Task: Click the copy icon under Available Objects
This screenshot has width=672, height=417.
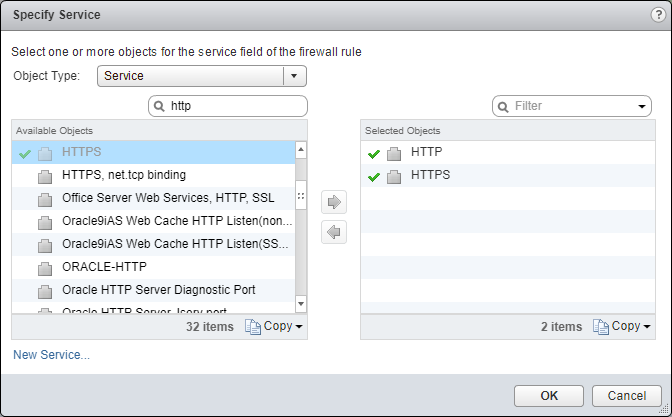Action: (253, 326)
